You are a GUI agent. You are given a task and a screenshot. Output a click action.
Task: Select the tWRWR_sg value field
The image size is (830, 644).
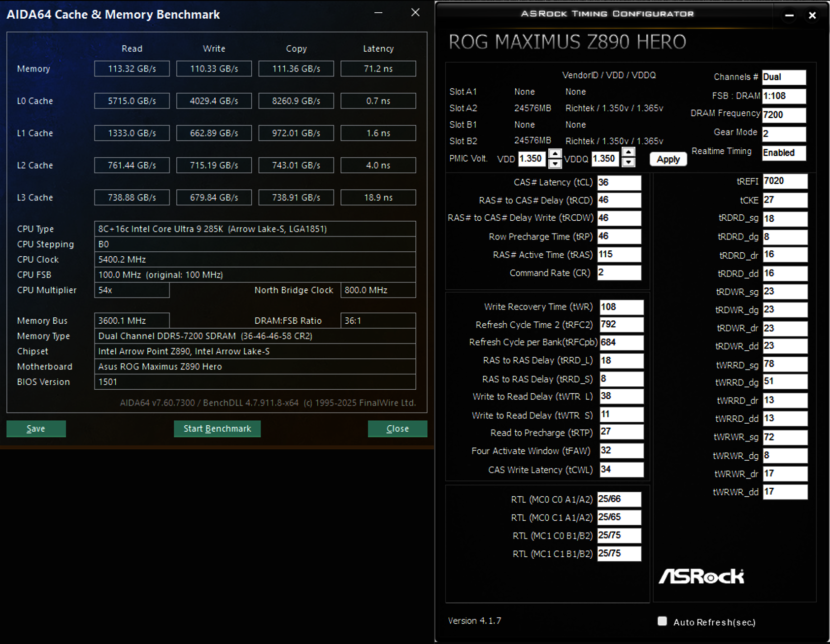pos(785,437)
